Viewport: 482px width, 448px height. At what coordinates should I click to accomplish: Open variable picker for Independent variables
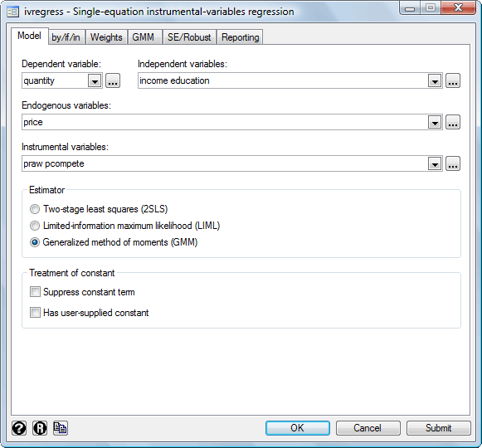(x=453, y=80)
